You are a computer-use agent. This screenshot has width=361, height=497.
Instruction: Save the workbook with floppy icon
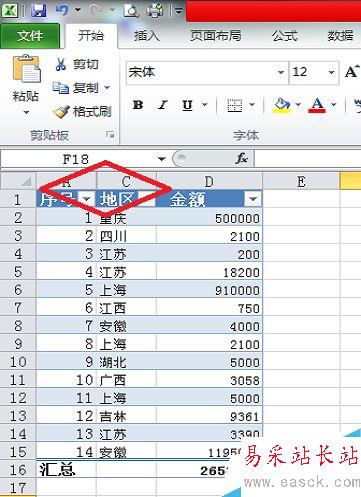(39, 11)
